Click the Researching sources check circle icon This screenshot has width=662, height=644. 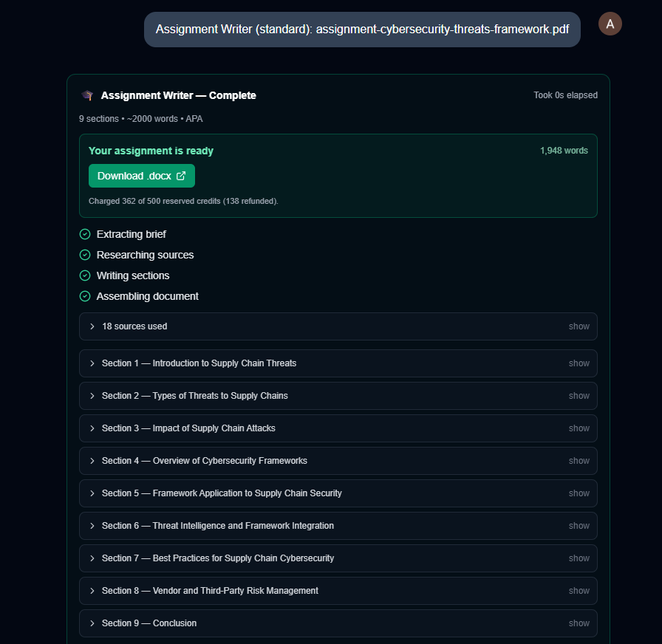tap(85, 255)
